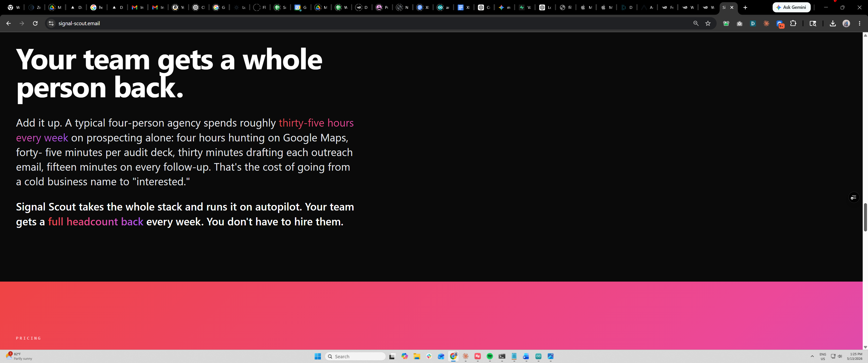Screen dimensions: 868x363
Task: Open the Windows Start menu
Action: [317, 356]
